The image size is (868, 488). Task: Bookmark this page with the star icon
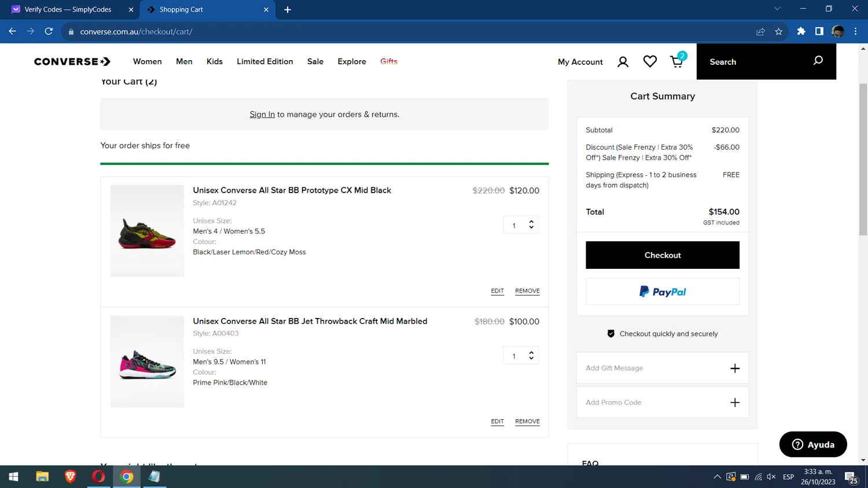tap(778, 31)
